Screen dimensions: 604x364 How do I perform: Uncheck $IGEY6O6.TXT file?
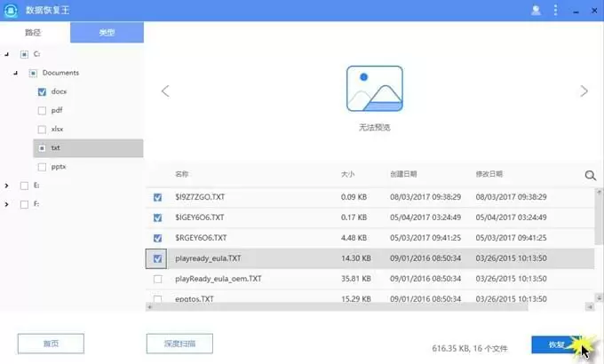[157, 218]
